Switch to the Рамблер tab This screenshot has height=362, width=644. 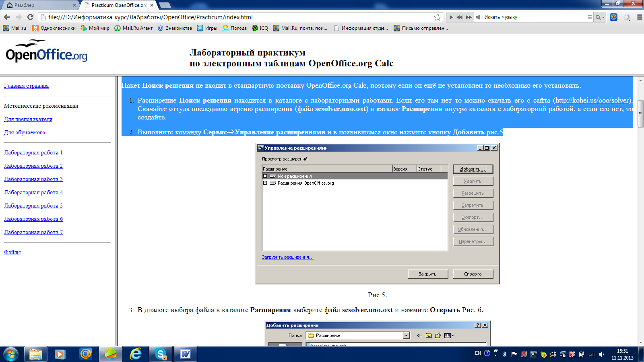point(39,5)
